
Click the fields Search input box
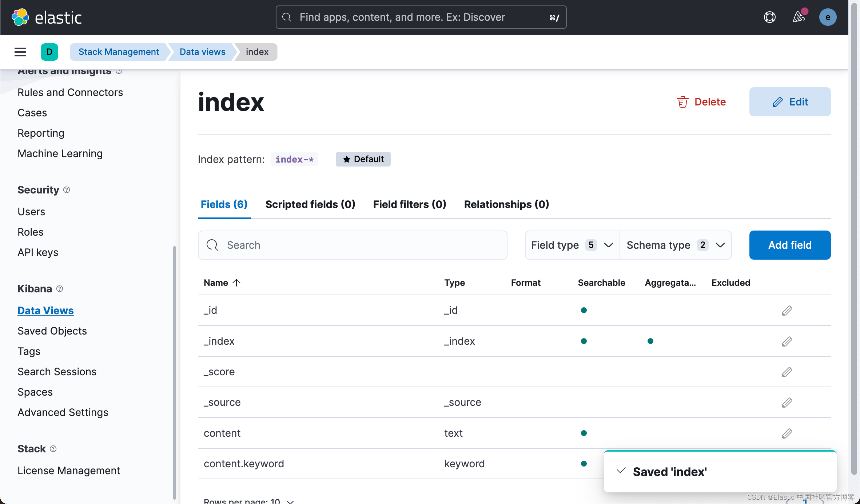click(352, 245)
